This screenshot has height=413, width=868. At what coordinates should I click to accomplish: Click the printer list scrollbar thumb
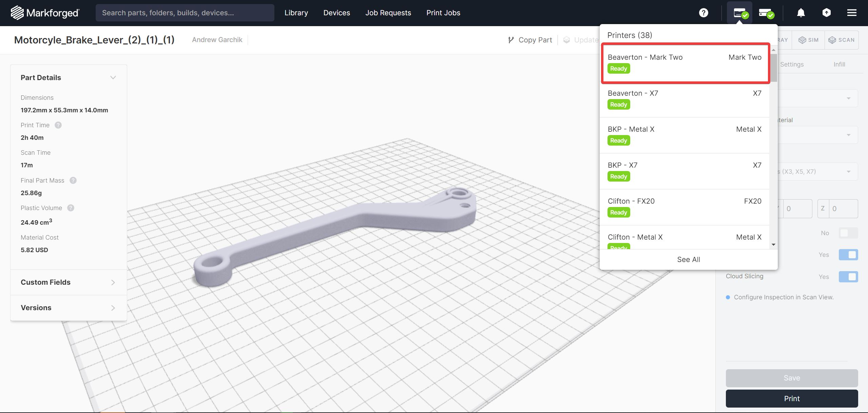[x=774, y=67]
